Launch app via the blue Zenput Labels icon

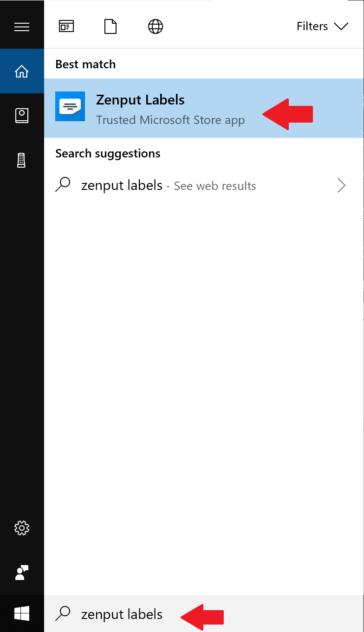coord(70,106)
